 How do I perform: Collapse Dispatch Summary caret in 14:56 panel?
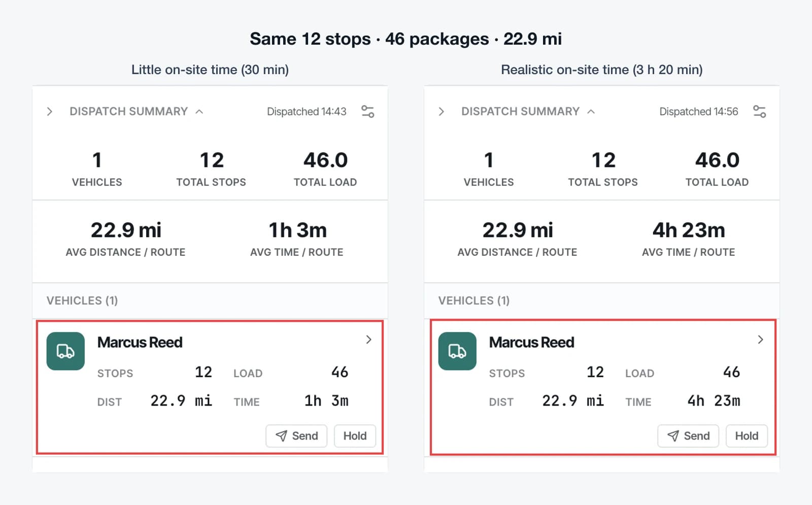coord(591,111)
